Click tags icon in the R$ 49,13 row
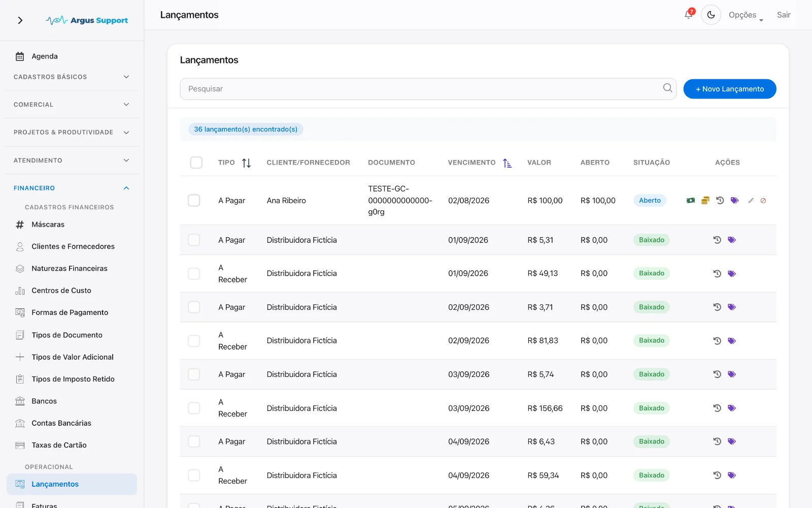Image resolution: width=812 pixels, height=508 pixels. (732, 274)
